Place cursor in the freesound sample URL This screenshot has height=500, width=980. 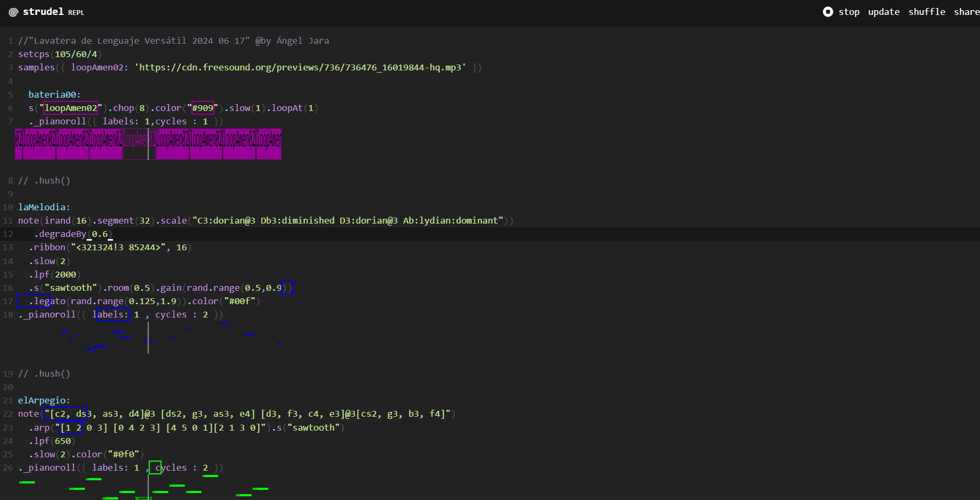coord(300,67)
